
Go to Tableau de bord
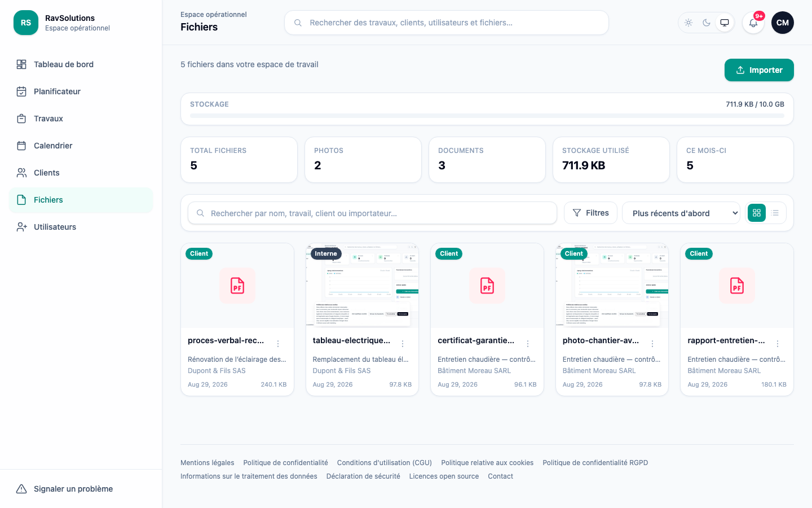81,64
